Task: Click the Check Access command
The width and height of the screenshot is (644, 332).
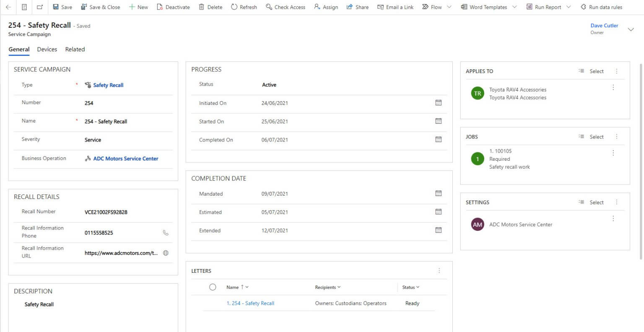Action: 286,7
